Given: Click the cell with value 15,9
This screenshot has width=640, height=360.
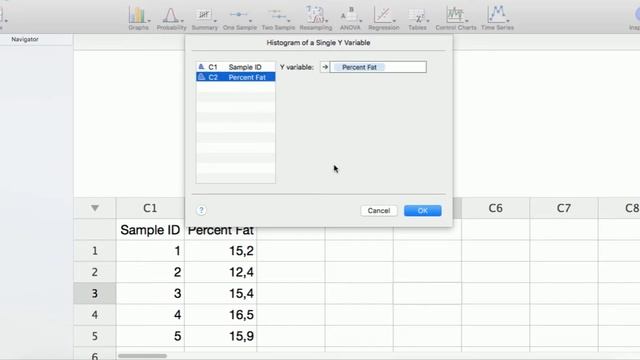Looking at the screenshot, I should tap(221, 336).
